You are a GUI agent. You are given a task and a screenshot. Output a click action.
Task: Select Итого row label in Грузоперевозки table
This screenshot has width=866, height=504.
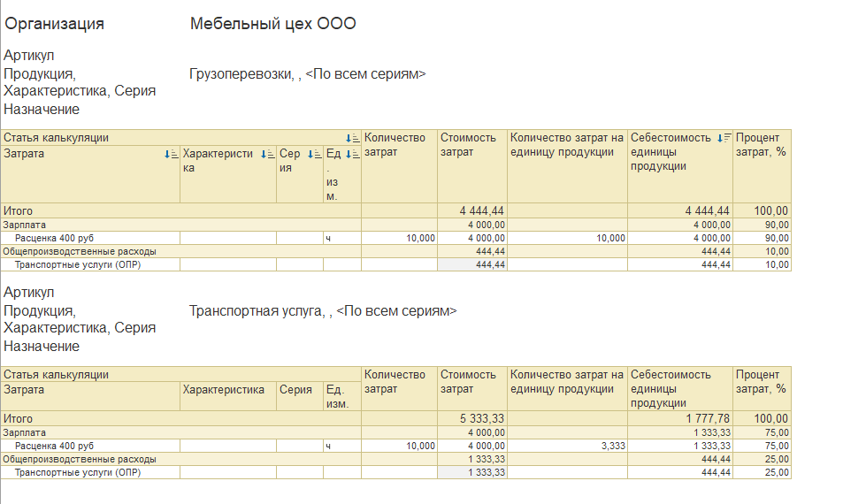click(18, 210)
